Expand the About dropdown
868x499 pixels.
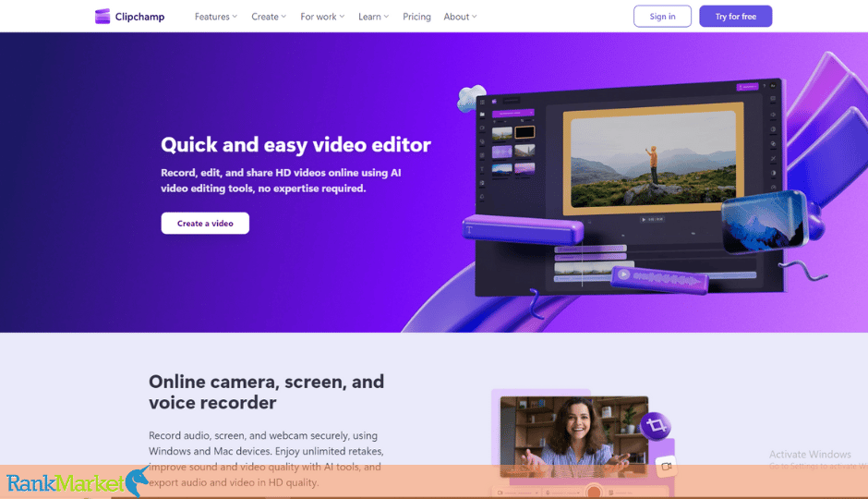(x=460, y=17)
